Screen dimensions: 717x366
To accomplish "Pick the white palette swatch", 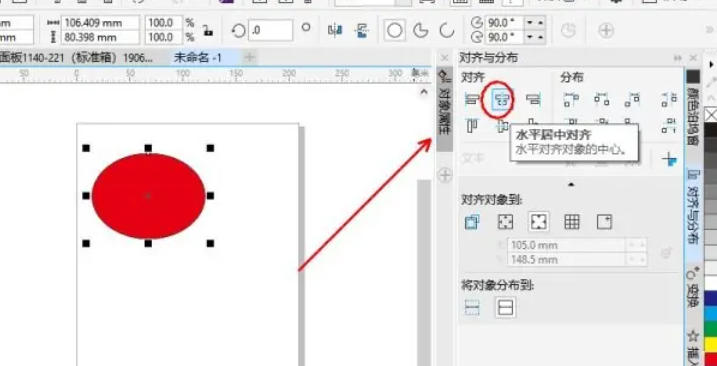I will tap(711, 283).
